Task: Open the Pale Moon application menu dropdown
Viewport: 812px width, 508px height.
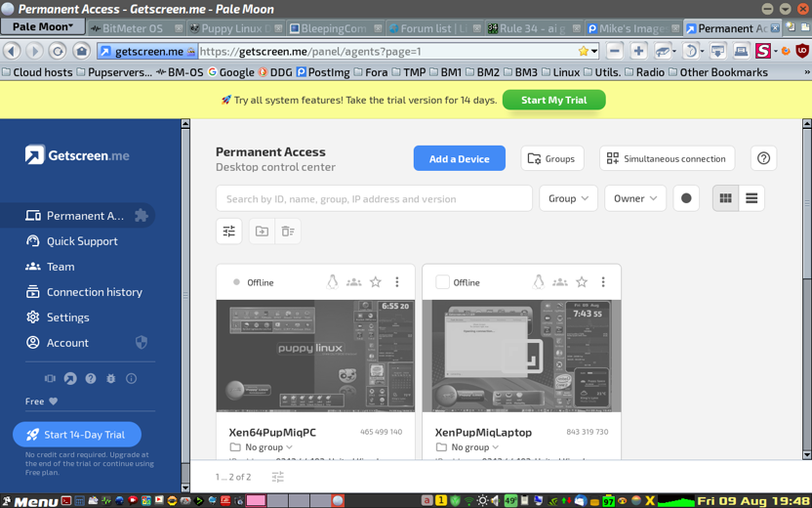Action: pyautogui.click(x=43, y=26)
